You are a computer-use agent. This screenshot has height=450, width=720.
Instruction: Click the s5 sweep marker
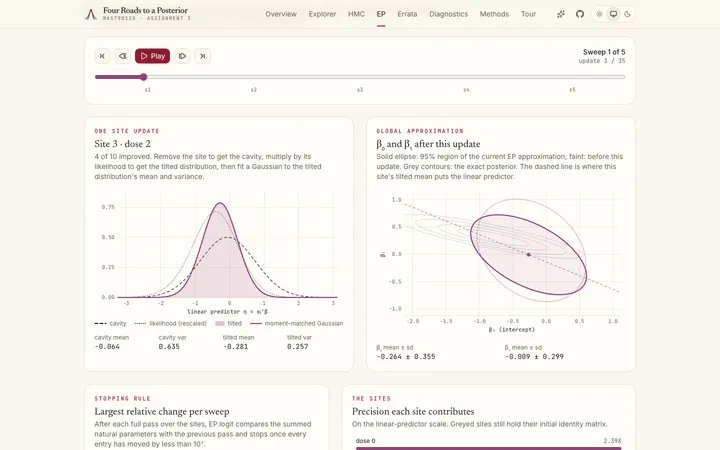[572, 90]
